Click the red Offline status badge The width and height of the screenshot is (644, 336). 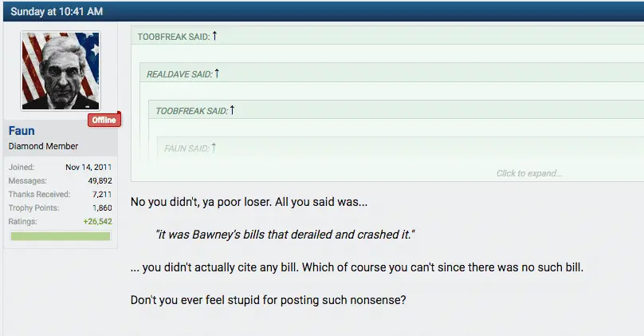point(104,121)
